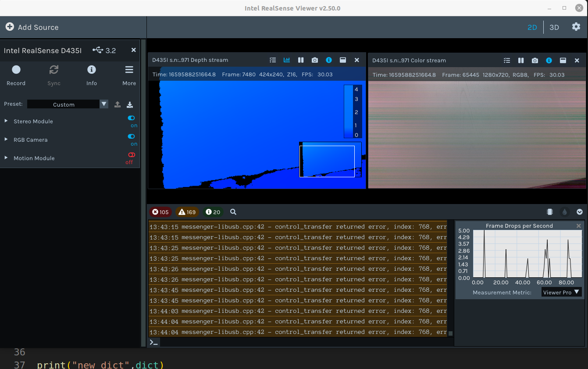Switch to 3D view
Screen dimensions: 588x369
pos(554,27)
